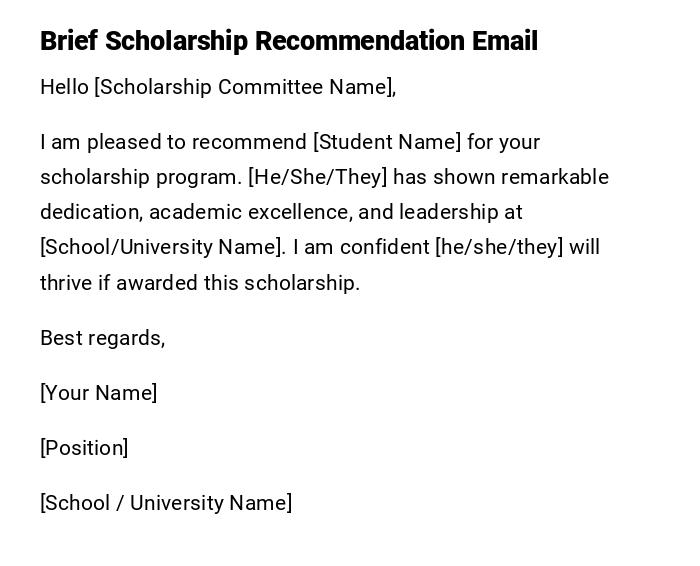Click the '[He/She/They]' capitalized pronoun placeholder
Image resolution: width=700 pixels, height=566 pixels.
[317, 177]
